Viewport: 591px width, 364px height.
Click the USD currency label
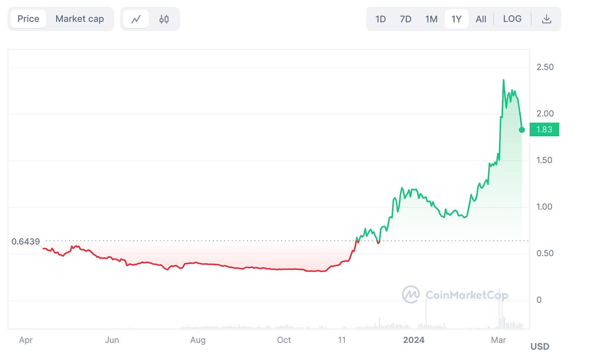tap(540, 347)
